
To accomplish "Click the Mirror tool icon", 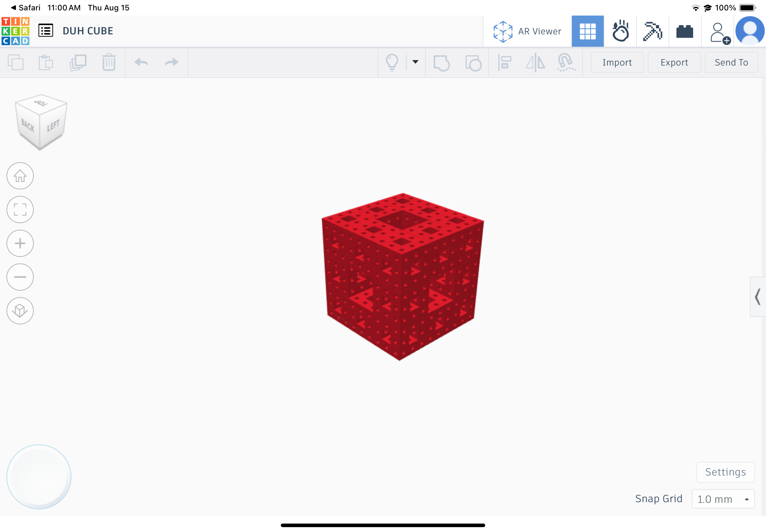I will (535, 62).
